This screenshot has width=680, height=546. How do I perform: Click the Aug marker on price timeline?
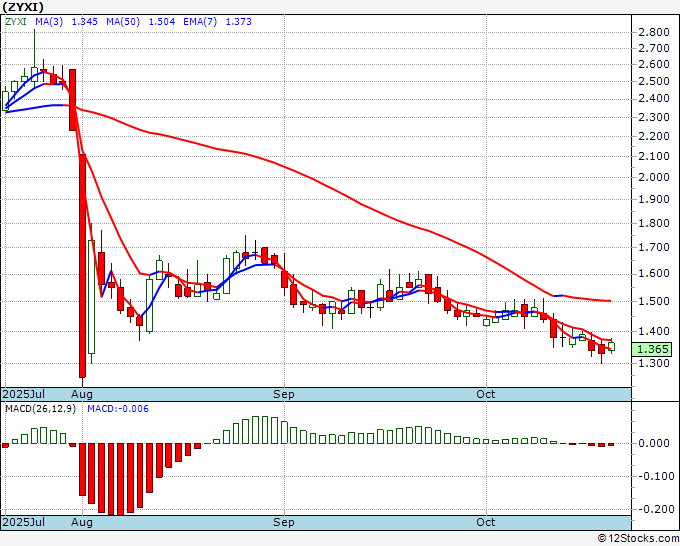pos(82,394)
